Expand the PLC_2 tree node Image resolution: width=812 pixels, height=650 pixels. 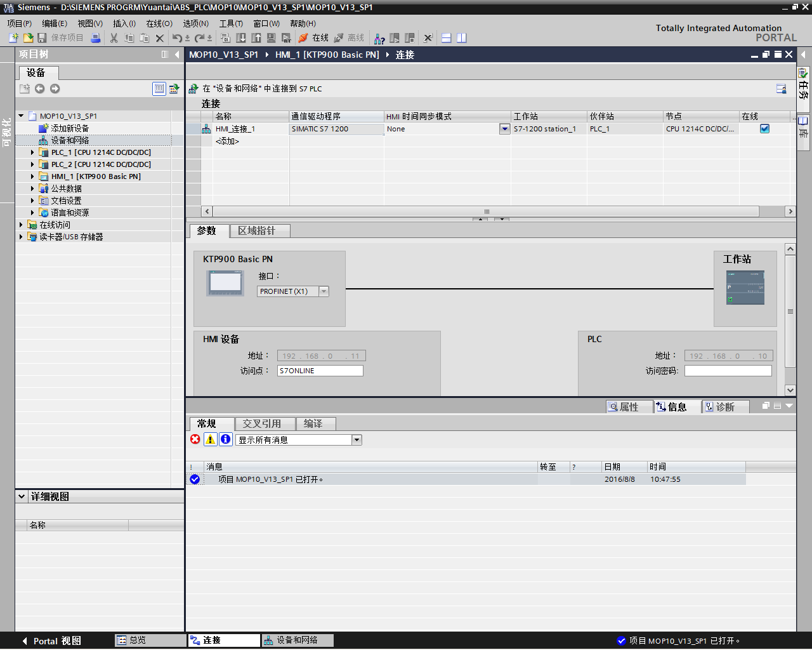coord(32,164)
